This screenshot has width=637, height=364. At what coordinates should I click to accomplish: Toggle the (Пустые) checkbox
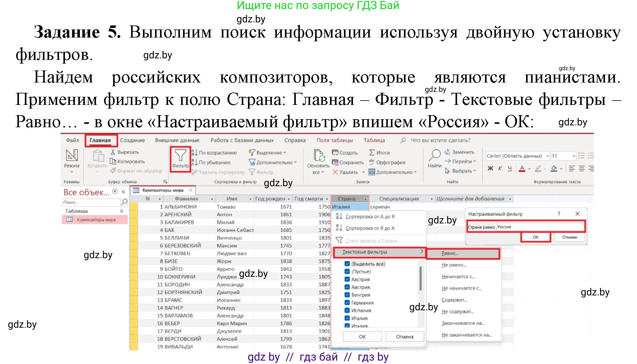[x=347, y=271]
